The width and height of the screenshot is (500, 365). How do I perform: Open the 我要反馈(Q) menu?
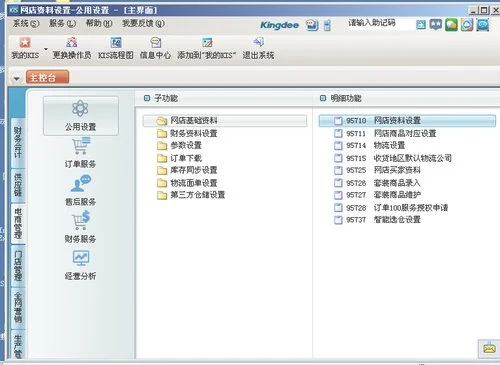click(143, 23)
